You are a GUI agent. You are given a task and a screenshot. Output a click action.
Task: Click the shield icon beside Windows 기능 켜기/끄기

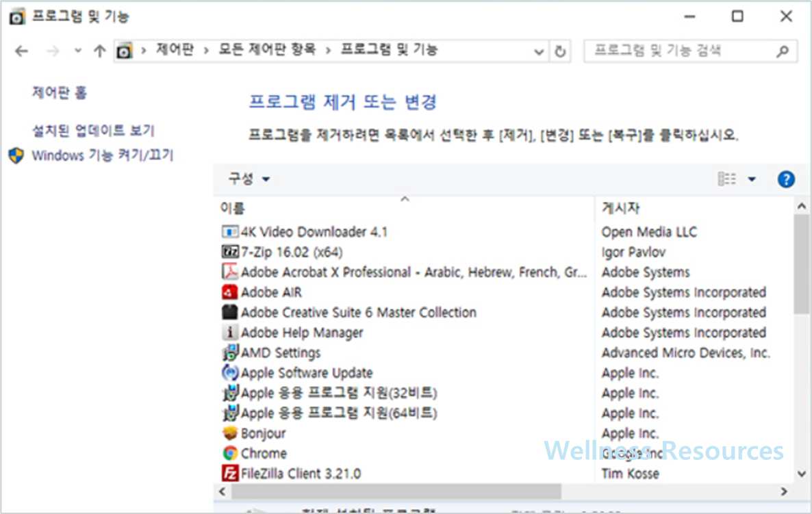point(16,155)
